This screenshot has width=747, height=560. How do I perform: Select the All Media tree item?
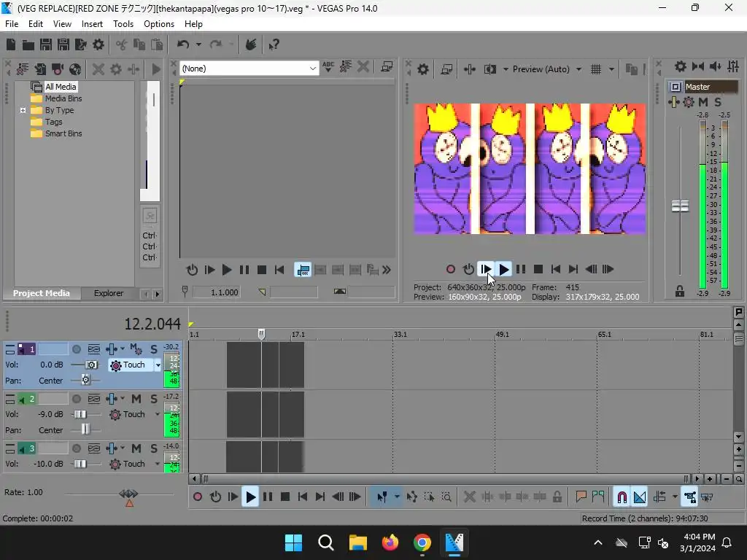(x=61, y=87)
